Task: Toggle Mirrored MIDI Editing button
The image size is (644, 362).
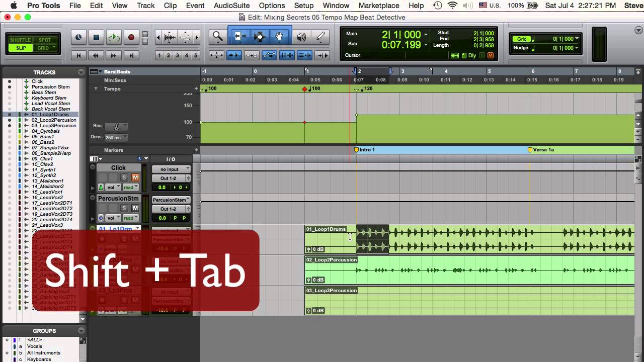Action: point(252,55)
